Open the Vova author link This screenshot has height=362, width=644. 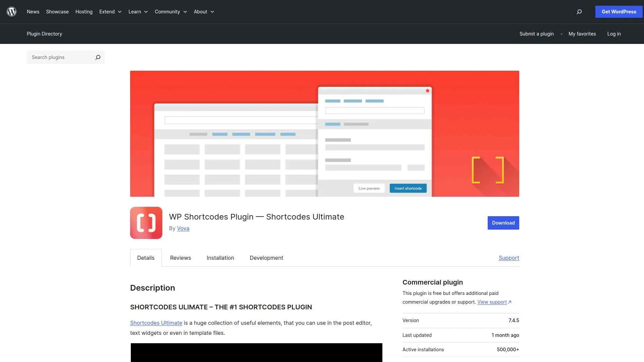183,228
